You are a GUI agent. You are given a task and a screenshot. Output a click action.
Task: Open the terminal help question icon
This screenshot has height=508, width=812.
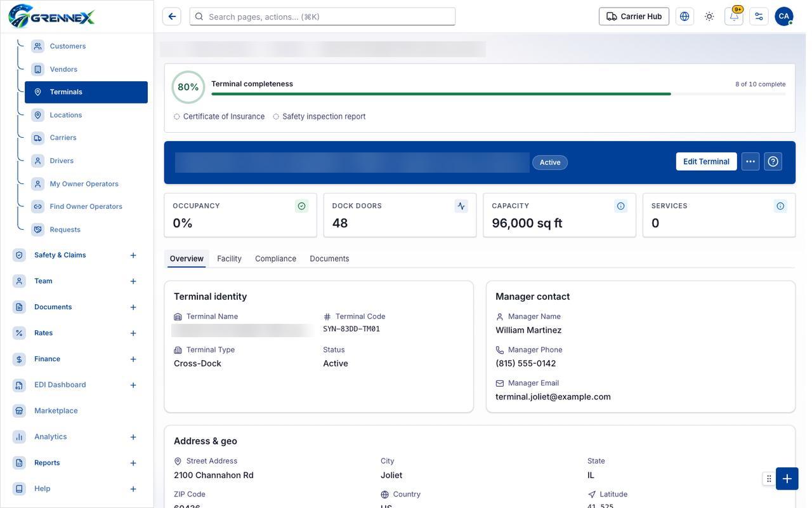click(773, 161)
